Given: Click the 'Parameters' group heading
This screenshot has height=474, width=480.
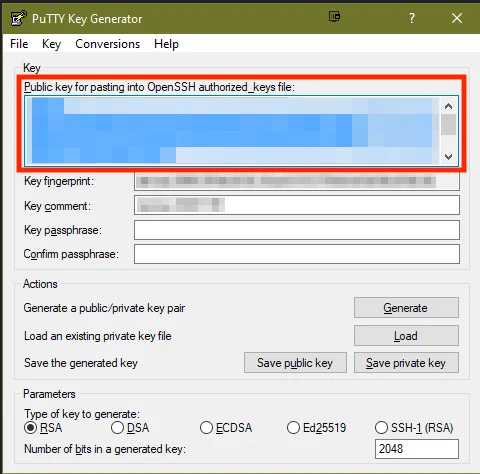Looking at the screenshot, I should tap(49, 394).
